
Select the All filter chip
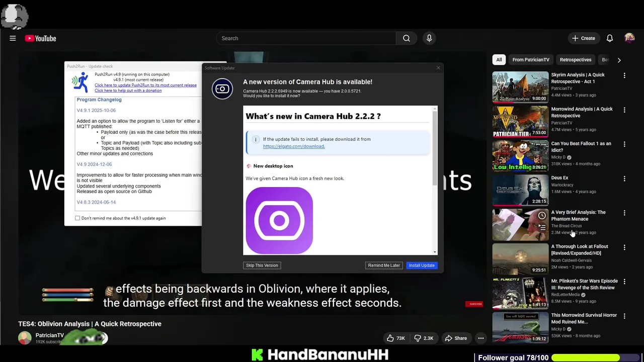pyautogui.click(x=499, y=60)
